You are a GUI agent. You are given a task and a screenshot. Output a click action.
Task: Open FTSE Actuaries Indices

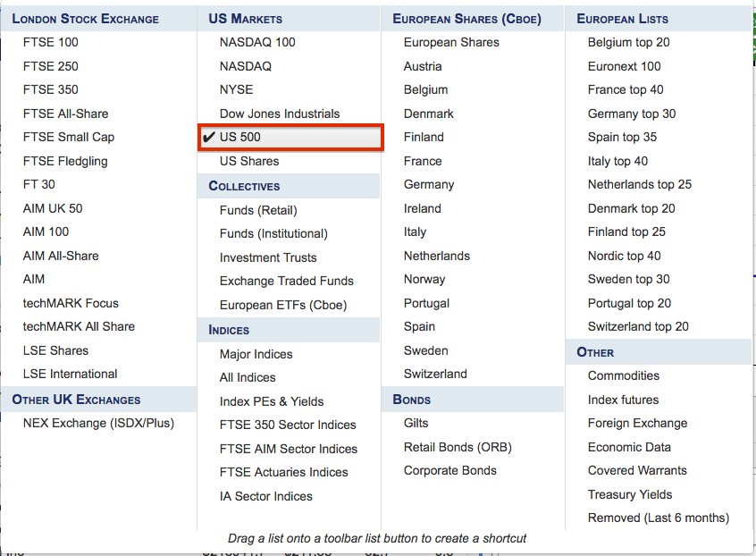[284, 472]
